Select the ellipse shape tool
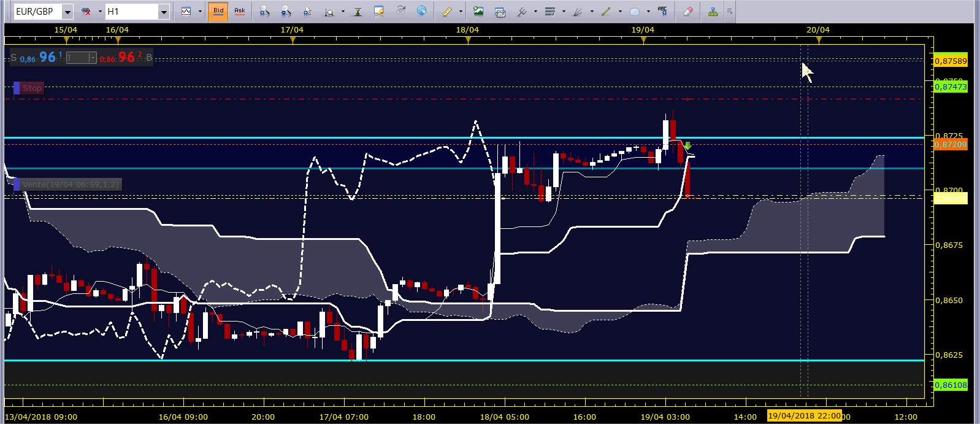Viewport: 980px width, 424px height. (635, 11)
